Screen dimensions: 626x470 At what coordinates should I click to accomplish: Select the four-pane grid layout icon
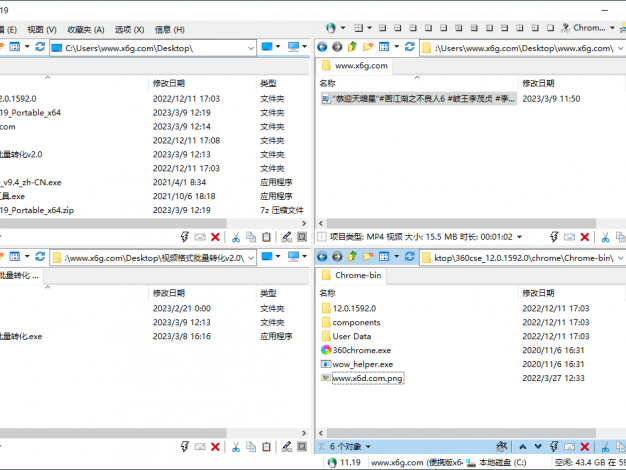click(x=359, y=28)
